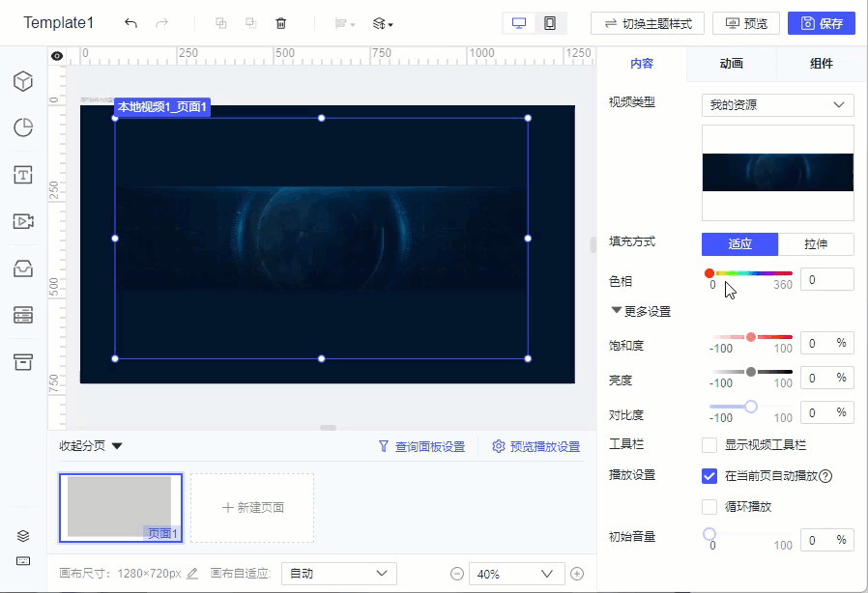
Task: Click the 新建页面 button
Action: point(252,507)
